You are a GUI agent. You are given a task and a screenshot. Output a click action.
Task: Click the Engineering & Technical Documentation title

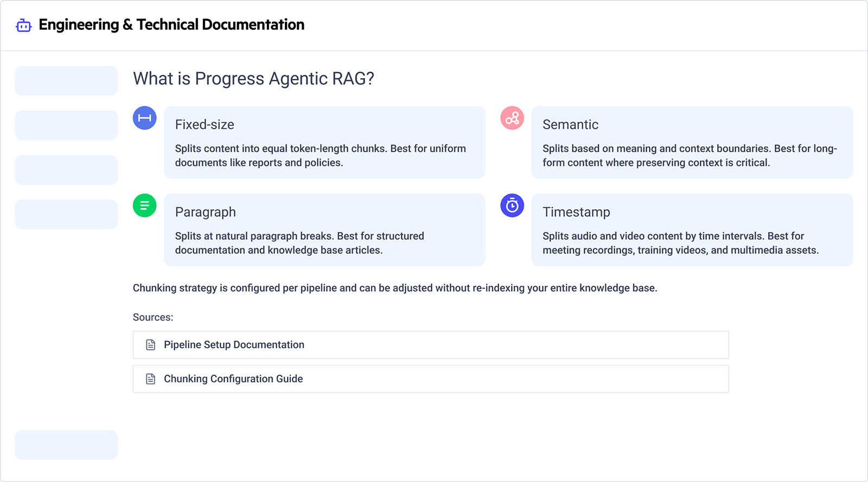[171, 25]
